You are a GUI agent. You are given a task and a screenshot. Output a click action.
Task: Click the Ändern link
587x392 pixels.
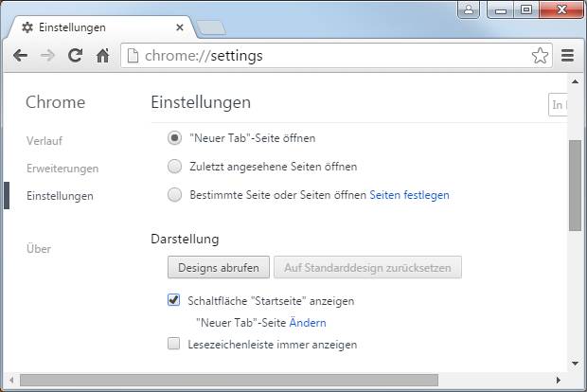point(308,323)
